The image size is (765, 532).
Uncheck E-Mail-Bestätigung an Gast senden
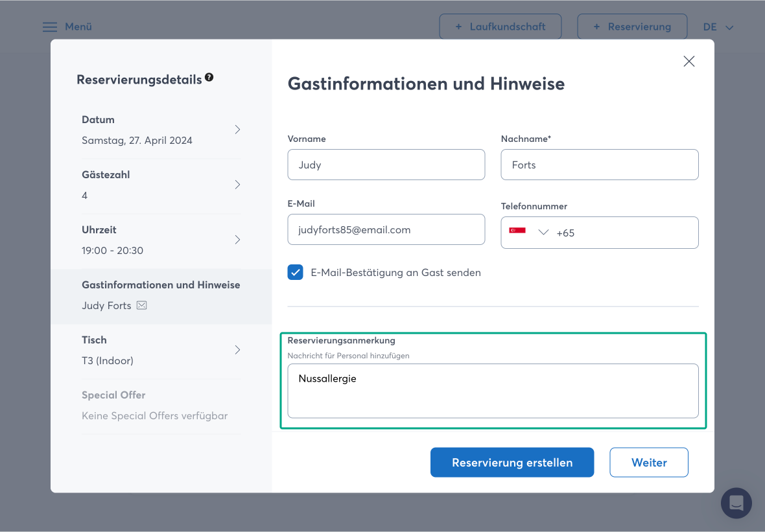(296, 272)
